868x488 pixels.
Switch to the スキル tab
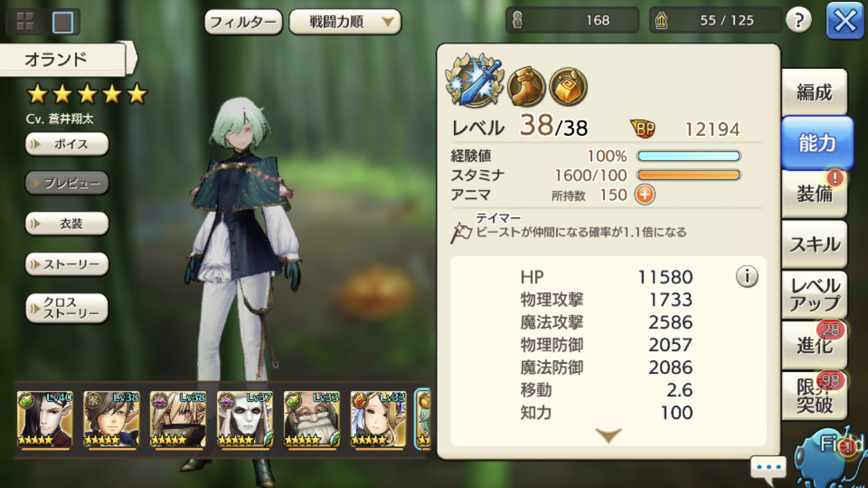[x=815, y=244]
